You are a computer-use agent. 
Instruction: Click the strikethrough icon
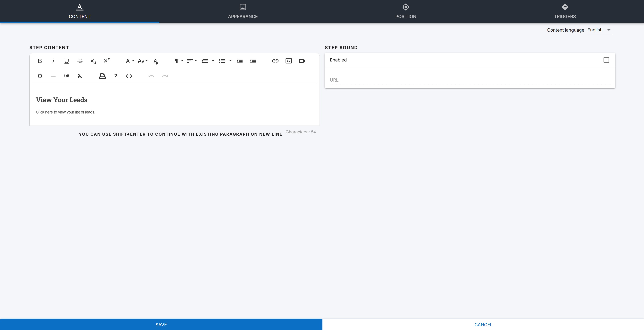click(x=80, y=61)
